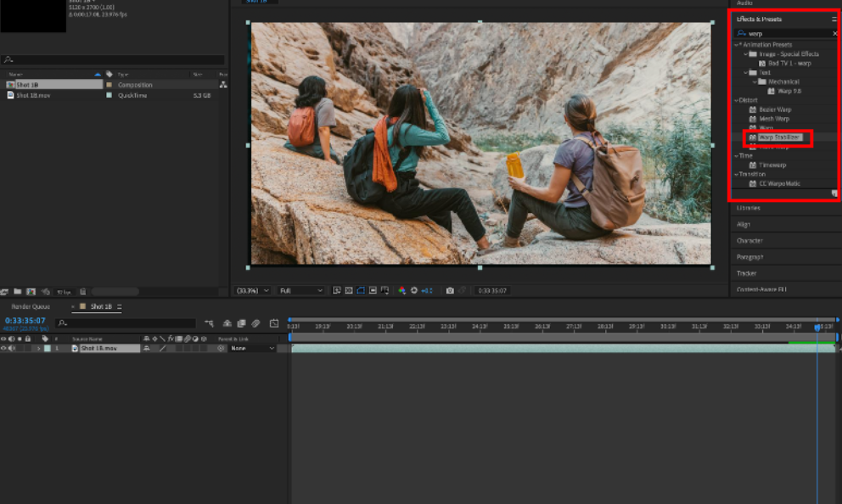Open the magnification ratio dropdown (33.3%)
The height and width of the screenshot is (504, 842).
tap(253, 290)
